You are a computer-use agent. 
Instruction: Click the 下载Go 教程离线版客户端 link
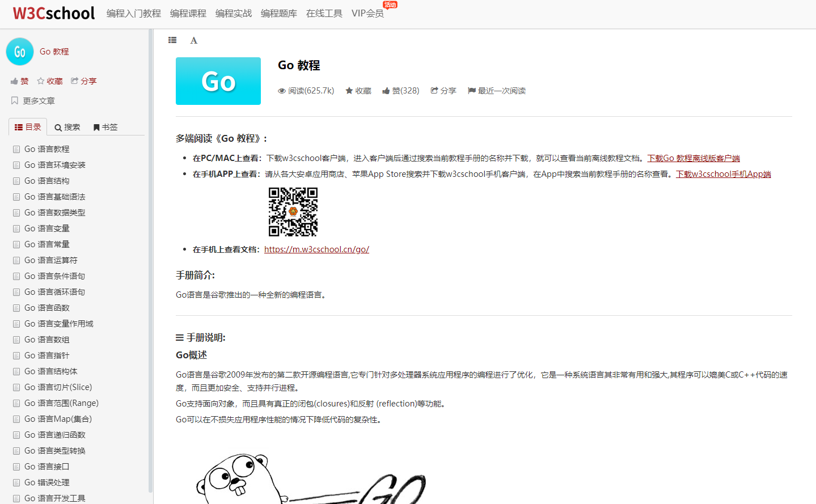coord(694,158)
